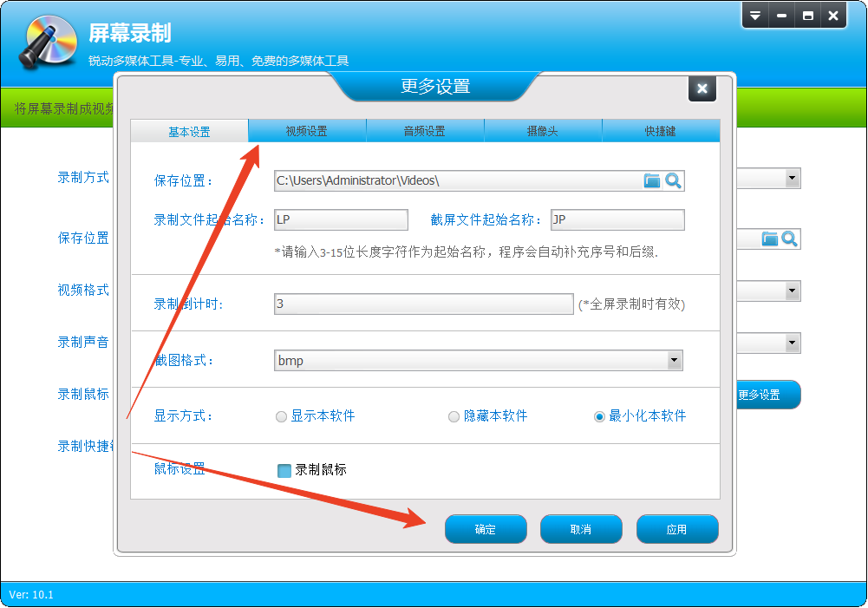Expand 视频格式 dropdown in main window
The image size is (868, 608).
tap(793, 291)
